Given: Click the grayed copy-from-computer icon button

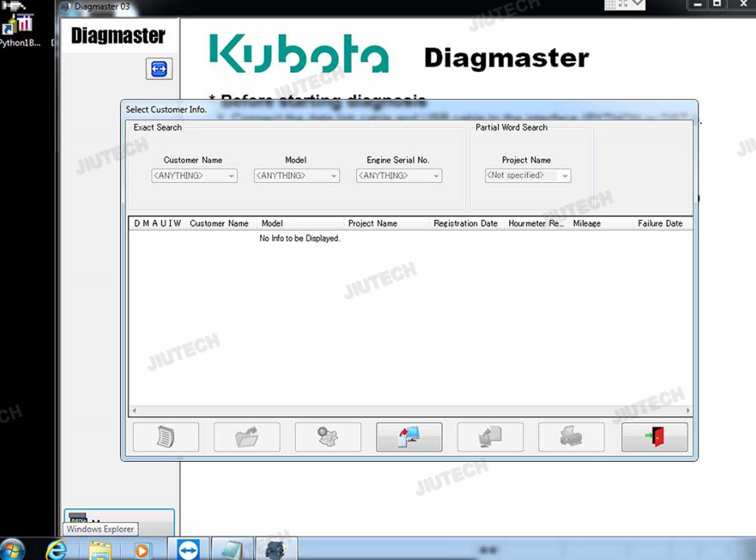Looking at the screenshot, I should pos(490,437).
